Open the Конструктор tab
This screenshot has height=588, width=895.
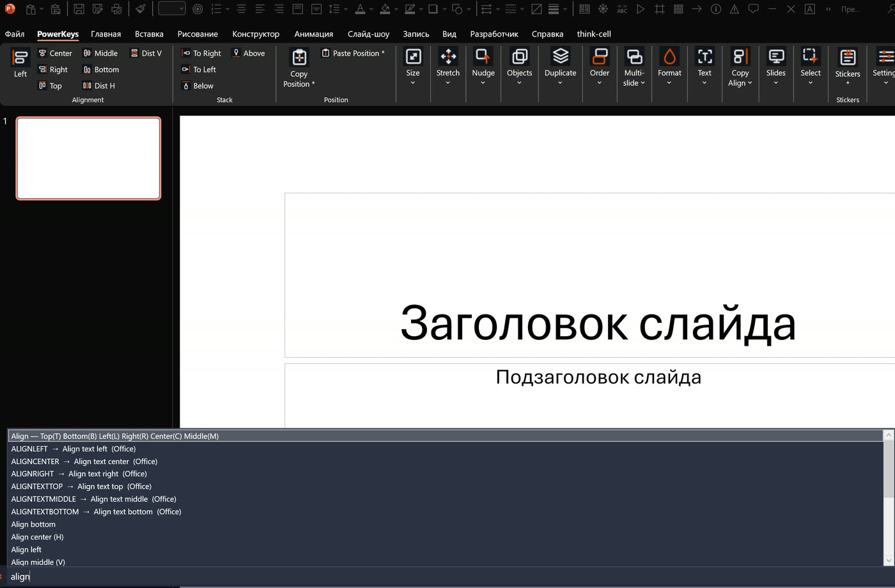point(256,34)
